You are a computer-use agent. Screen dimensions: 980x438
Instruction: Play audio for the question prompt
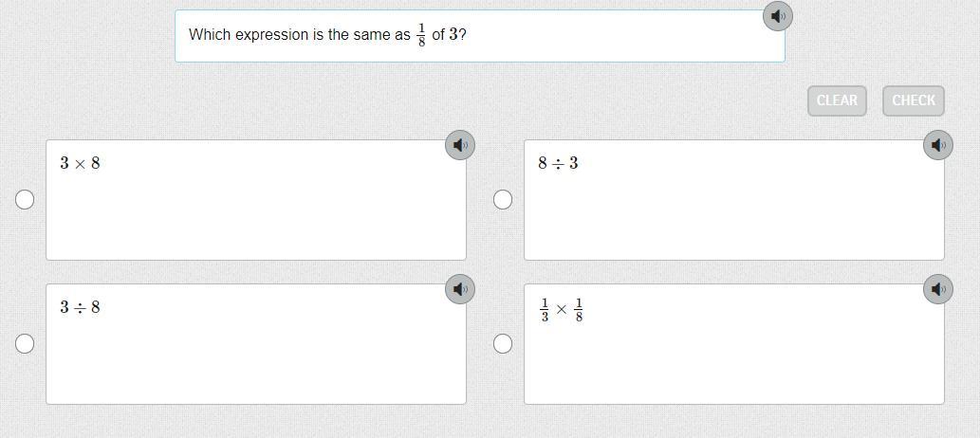tap(778, 16)
